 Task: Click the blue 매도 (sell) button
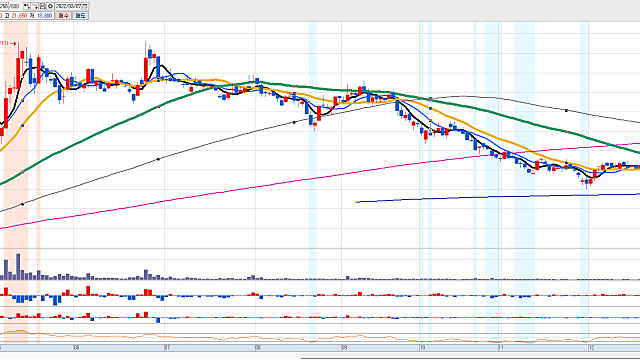click(81, 16)
